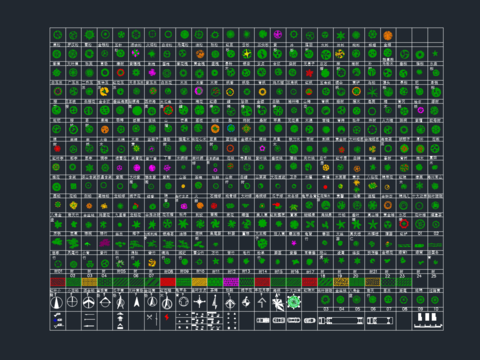Image resolution: width=480 pixels, height=360 pixels.
Task: Select the large pale-green tree block
Action: (294, 302)
